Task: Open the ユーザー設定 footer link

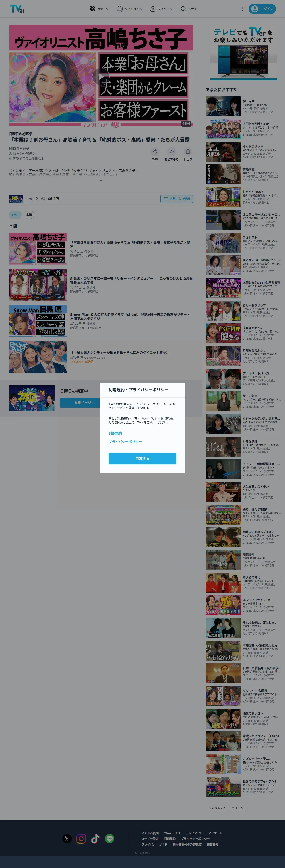Action: tap(150, 839)
